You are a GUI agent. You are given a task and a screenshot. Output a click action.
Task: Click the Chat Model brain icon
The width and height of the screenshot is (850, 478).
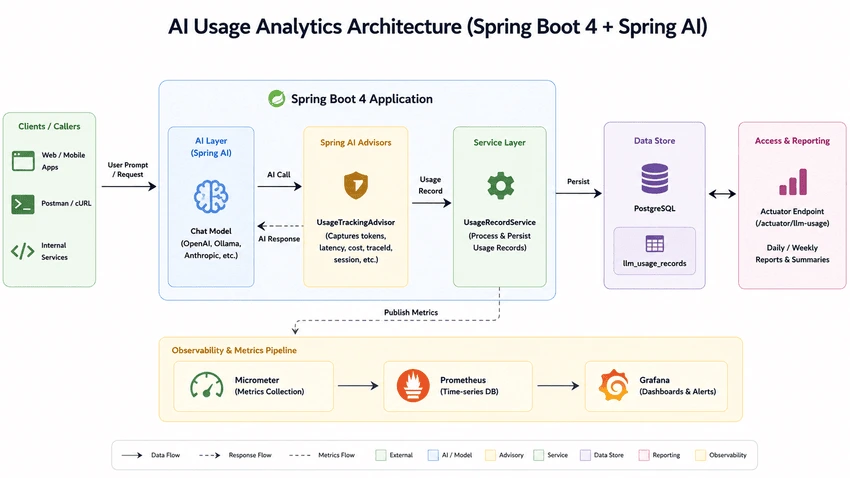tap(211, 197)
